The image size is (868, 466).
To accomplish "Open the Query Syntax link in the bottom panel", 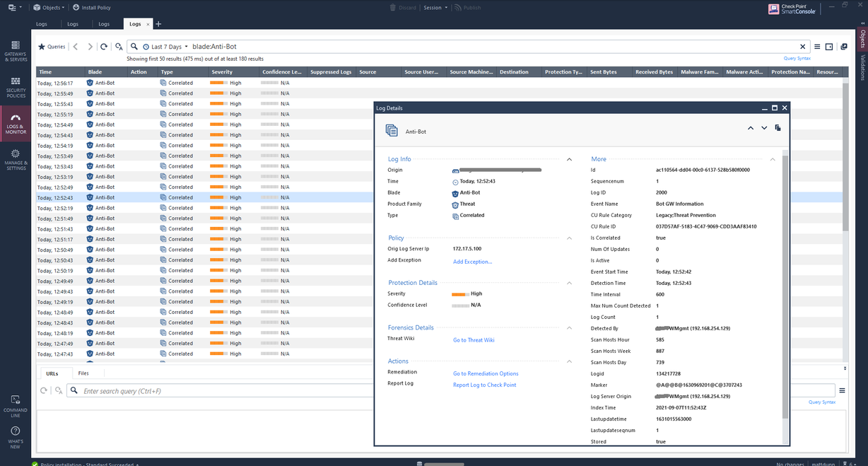I will point(822,402).
